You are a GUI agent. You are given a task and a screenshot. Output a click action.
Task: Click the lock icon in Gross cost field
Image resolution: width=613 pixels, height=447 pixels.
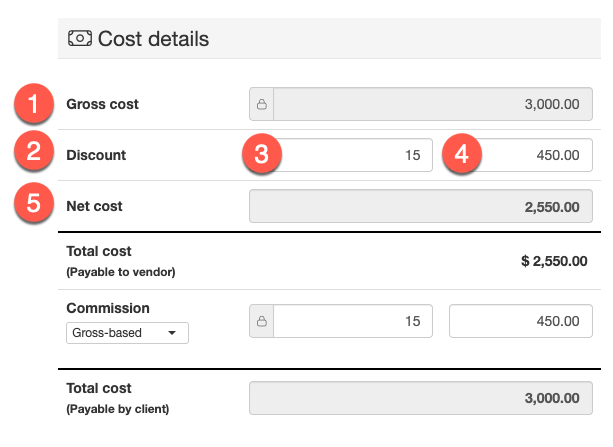pyautogui.click(x=262, y=104)
